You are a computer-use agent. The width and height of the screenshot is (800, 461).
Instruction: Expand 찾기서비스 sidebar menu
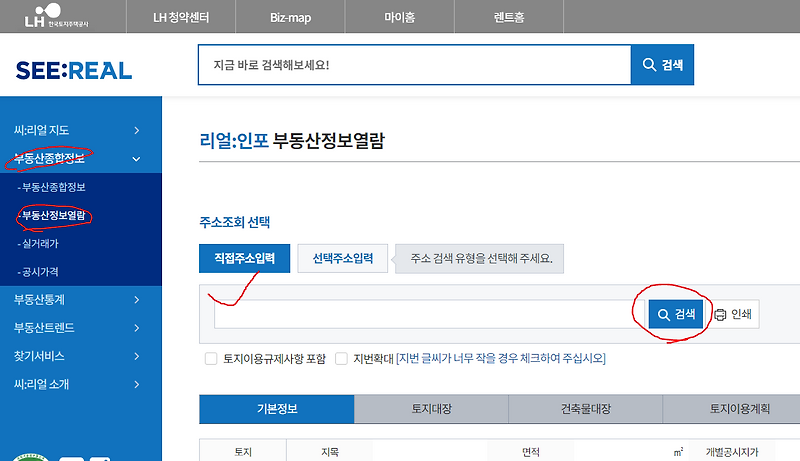(77, 356)
